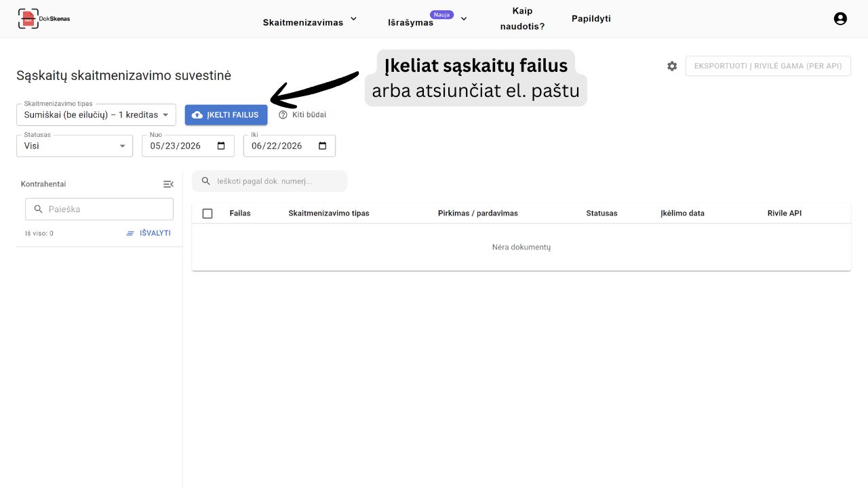Click the Įkėlimo data column header
The image size is (868, 488).
683,213
